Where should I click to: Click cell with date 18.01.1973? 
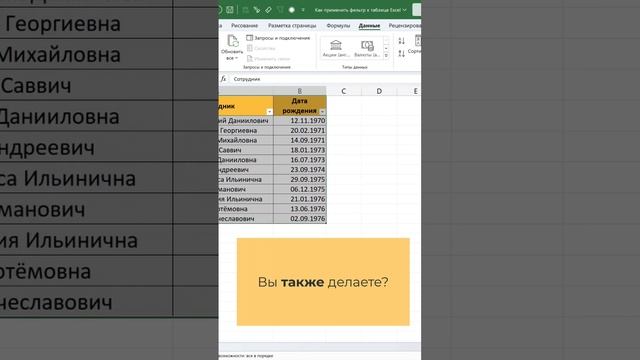tap(300, 150)
